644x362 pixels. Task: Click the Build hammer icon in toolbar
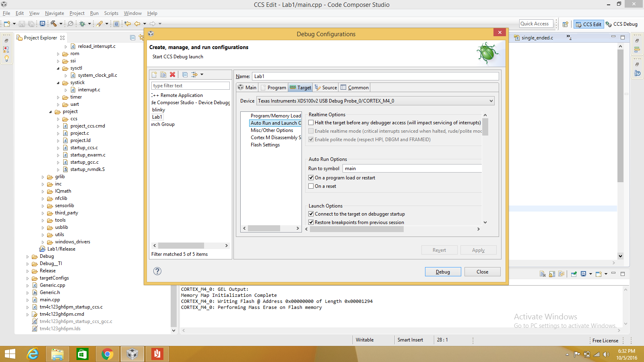[x=54, y=24]
